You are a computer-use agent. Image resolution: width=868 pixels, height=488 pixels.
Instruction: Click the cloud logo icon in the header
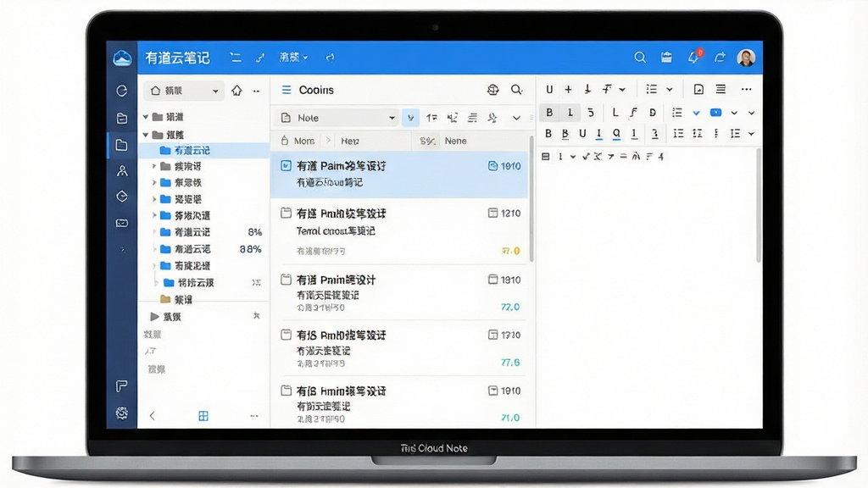[122, 58]
